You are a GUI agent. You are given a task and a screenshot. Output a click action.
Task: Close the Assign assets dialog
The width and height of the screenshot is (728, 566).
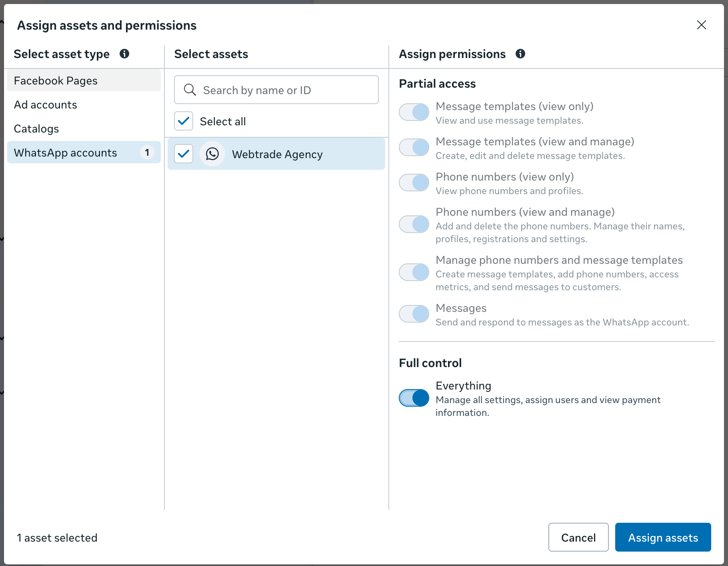click(x=701, y=25)
